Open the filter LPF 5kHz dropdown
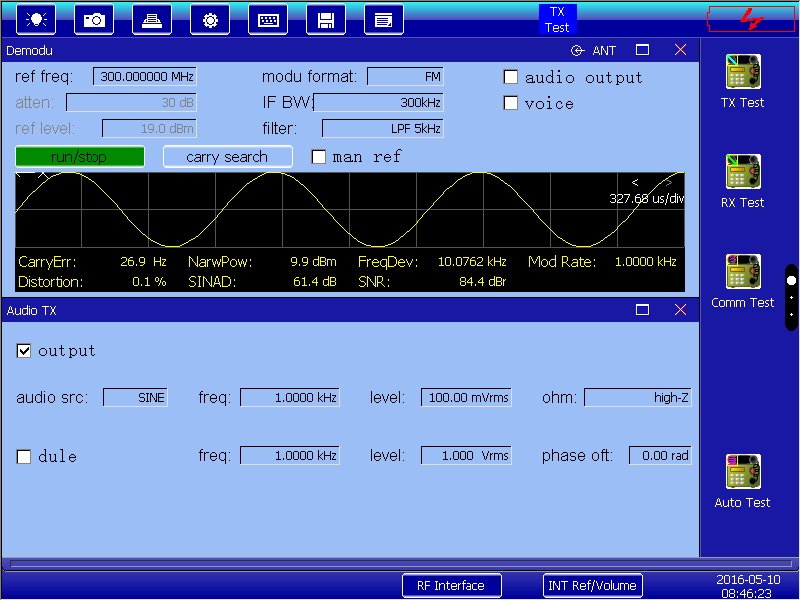This screenshot has height=600, width=800. [383, 129]
